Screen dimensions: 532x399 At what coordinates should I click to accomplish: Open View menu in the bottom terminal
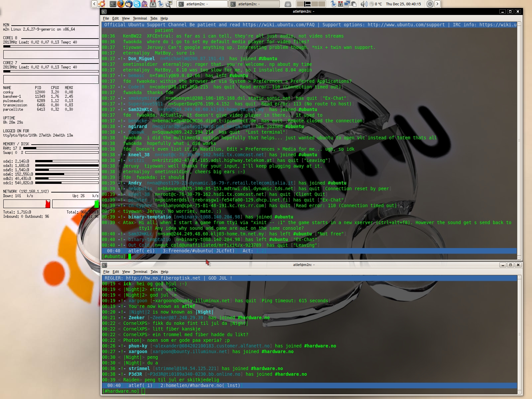[126, 272]
